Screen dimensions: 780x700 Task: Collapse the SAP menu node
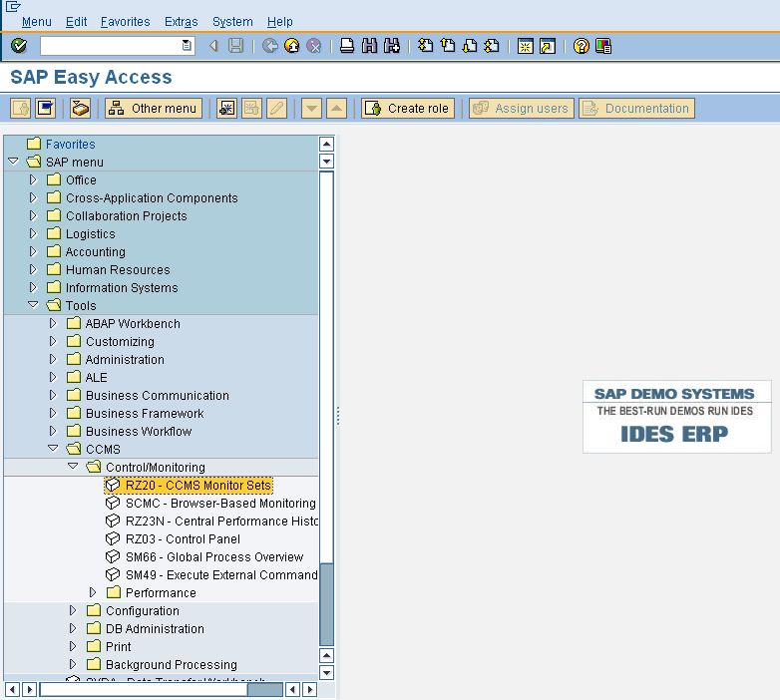click(x=13, y=162)
